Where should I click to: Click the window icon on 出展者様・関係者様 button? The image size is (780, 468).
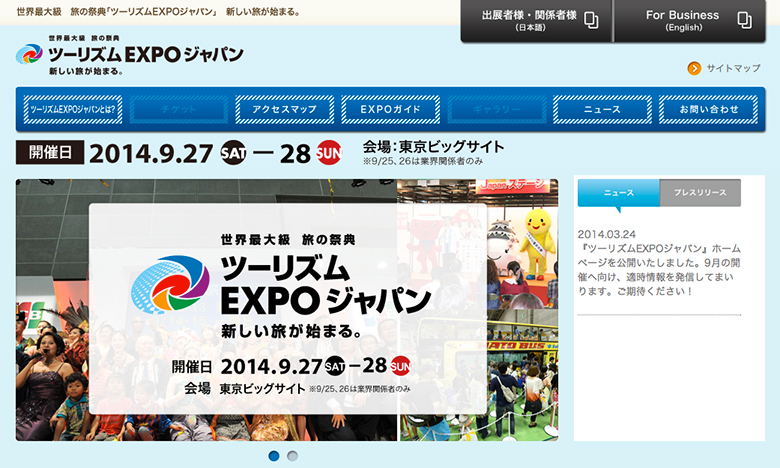(592, 21)
